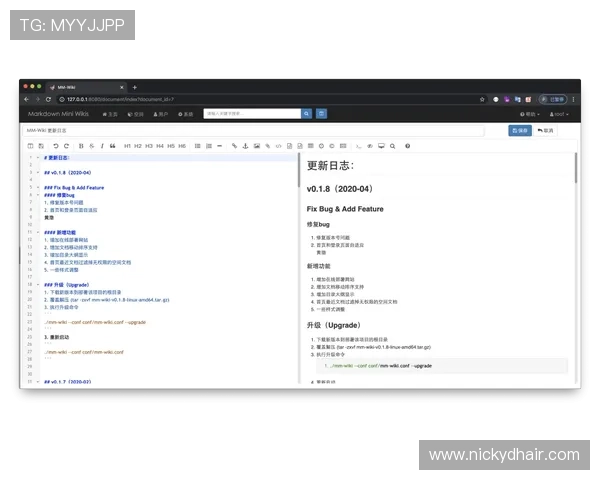
Task: Select the MM-Wiki browser tab
Action: (86, 87)
